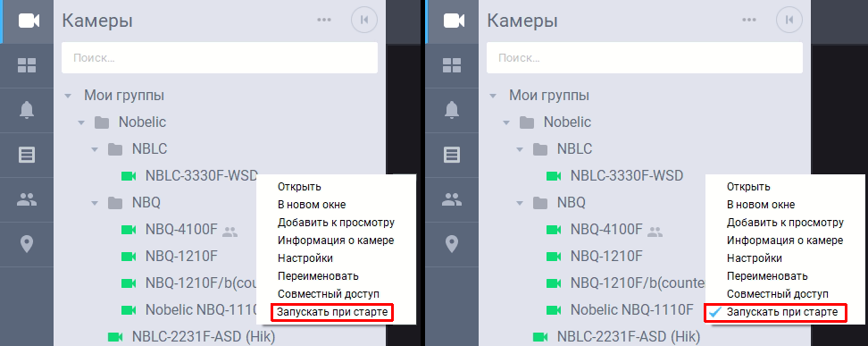This screenshot has width=868, height=346.
Task: Select NBLC-3330F-WSD camera name in right panel
Action: (627, 176)
